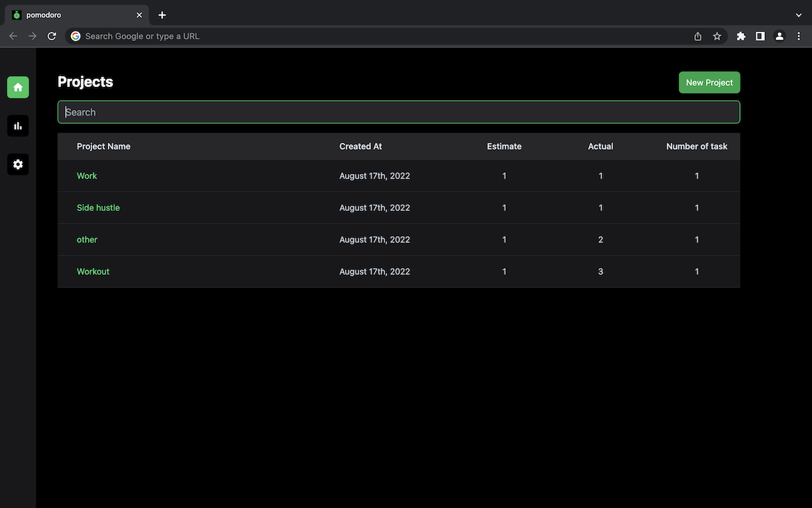Open Chrome three-dot menu
This screenshot has height=508, width=812.
(x=799, y=36)
